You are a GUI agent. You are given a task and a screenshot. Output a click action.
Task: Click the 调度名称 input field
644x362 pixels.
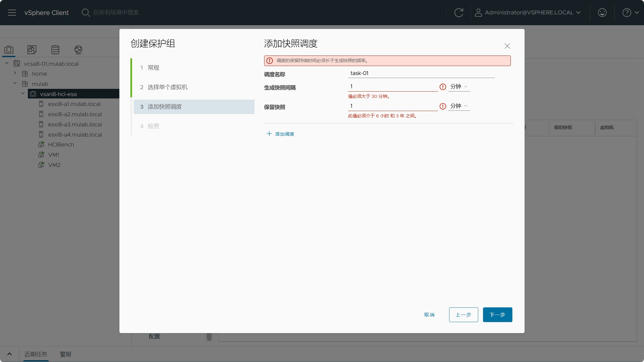point(421,73)
